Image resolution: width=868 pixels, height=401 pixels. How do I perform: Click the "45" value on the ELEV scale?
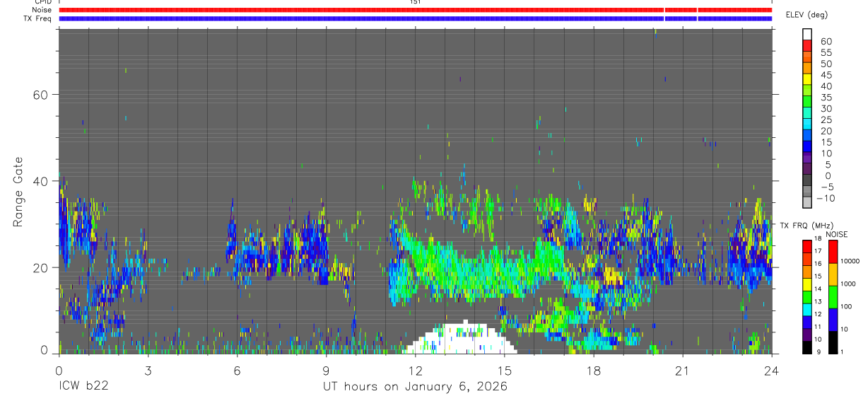826,75
